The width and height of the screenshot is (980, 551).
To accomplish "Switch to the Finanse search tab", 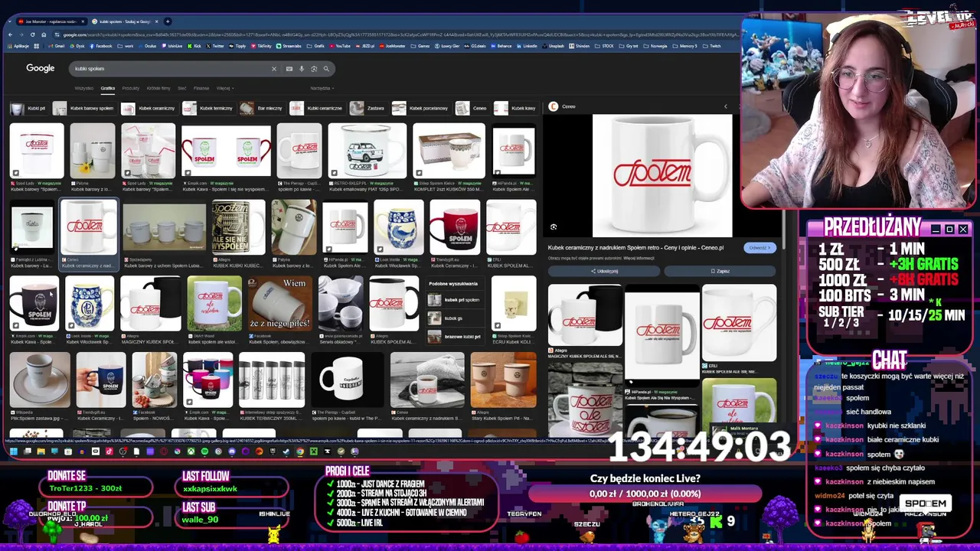I will tap(201, 88).
